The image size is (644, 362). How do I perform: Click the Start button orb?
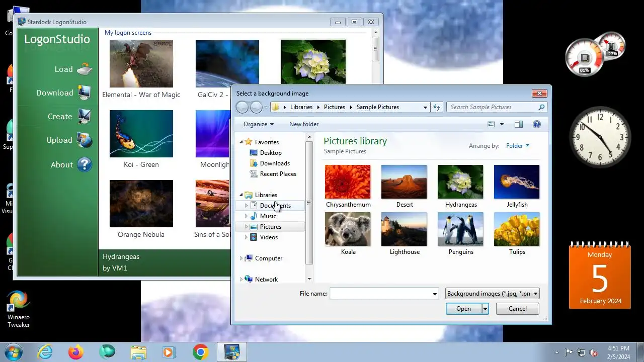point(13,352)
